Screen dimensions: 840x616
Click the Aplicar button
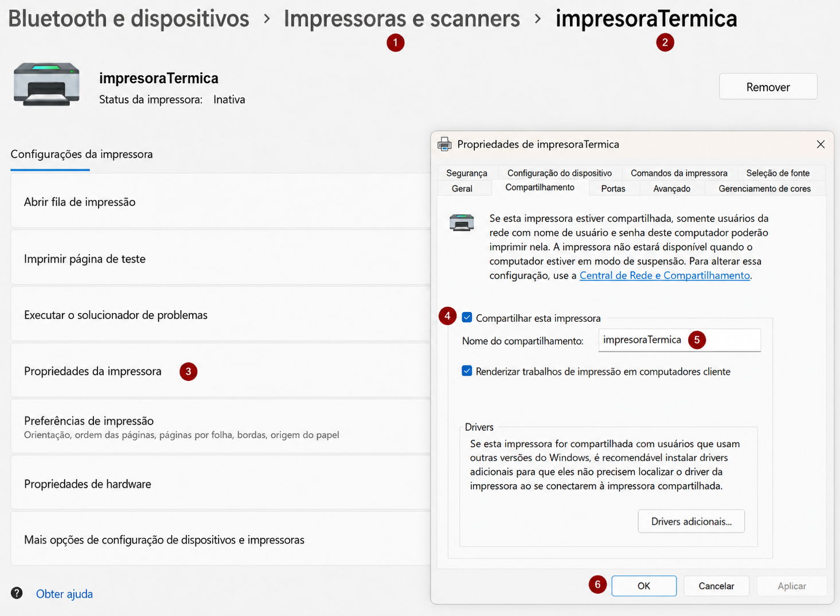click(x=792, y=586)
